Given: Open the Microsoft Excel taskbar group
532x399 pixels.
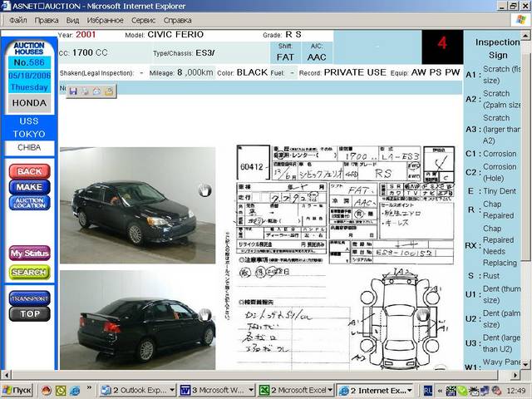Looking at the screenshot, I should (296, 390).
